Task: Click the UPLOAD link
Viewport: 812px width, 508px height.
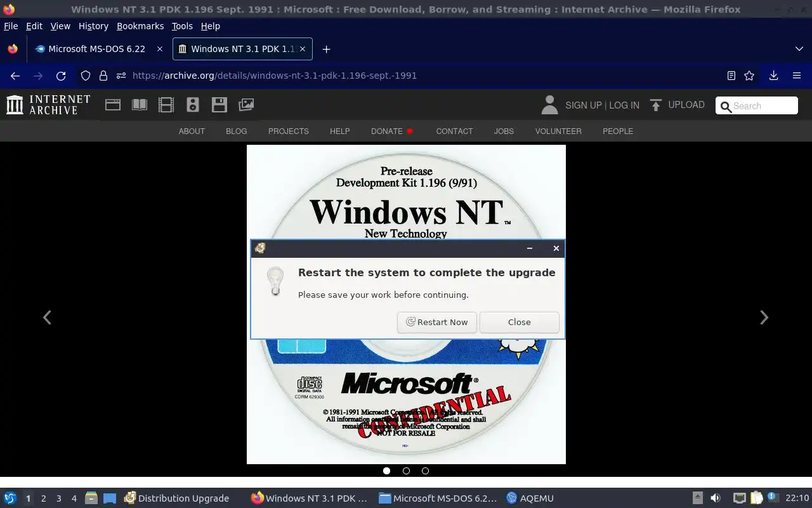Action: (x=678, y=105)
